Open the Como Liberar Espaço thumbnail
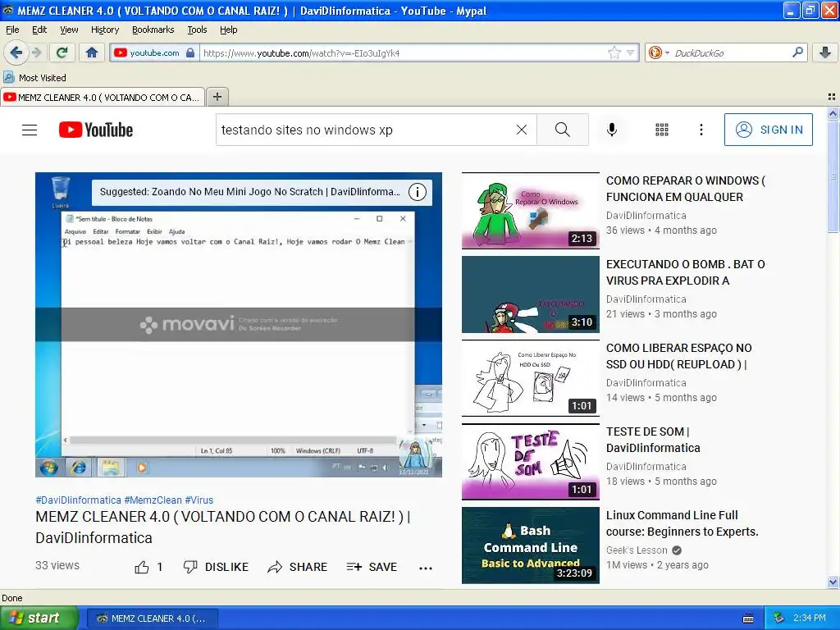Screen dimensions: 840x630 [x=531, y=377]
